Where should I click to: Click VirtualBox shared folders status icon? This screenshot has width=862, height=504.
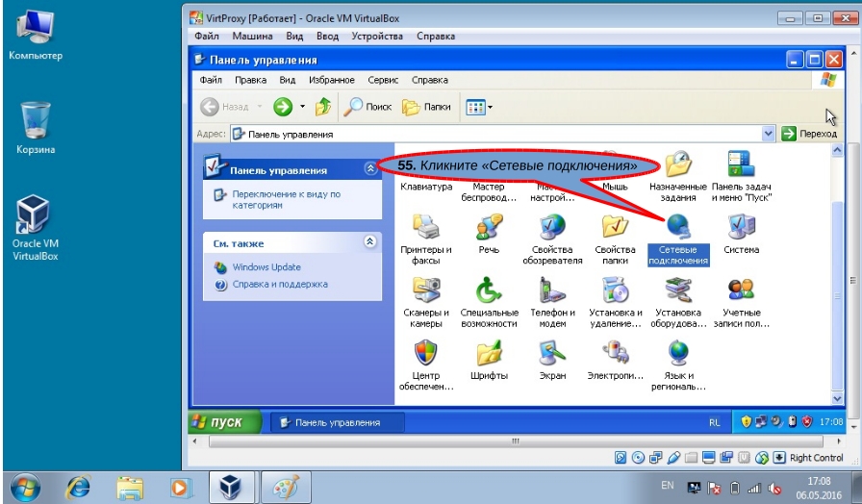[x=691, y=457]
